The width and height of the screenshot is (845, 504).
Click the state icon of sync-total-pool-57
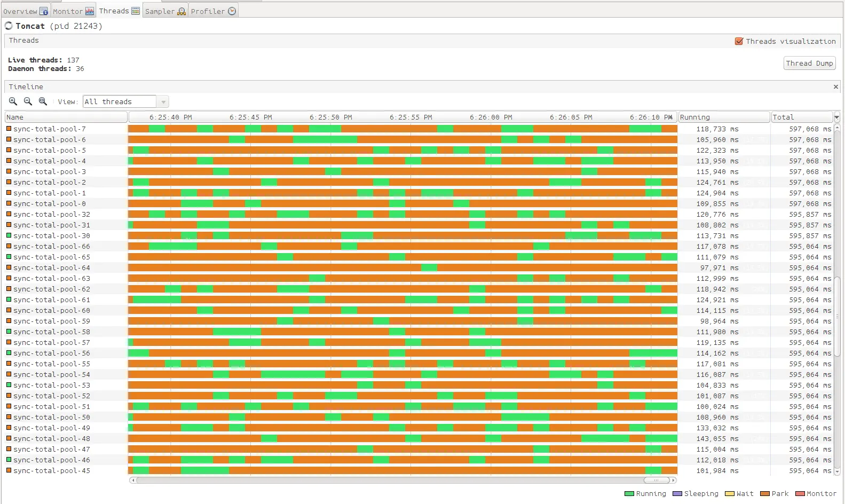pyautogui.click(x=9, y=342)
